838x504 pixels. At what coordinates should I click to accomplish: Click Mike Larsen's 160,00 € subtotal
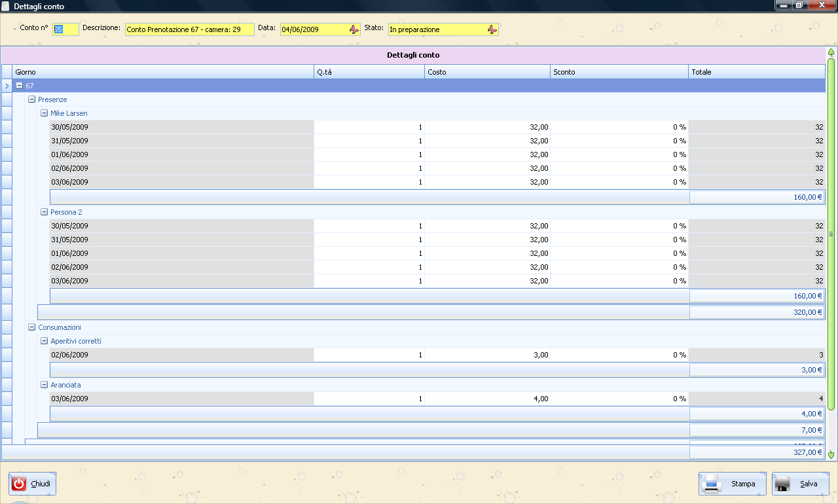click(x=757, y=196)
